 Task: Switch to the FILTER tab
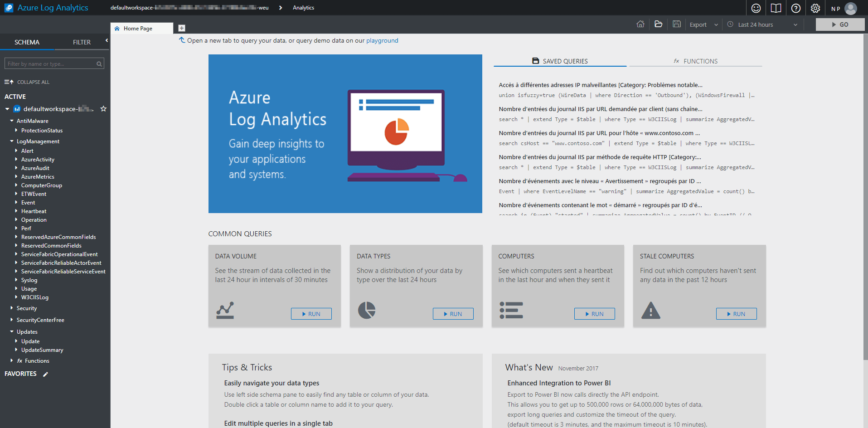coord(82,42)
